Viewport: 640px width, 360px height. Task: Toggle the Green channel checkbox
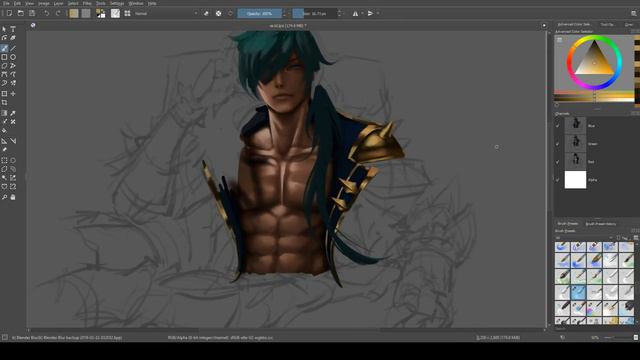coord(558,144)
